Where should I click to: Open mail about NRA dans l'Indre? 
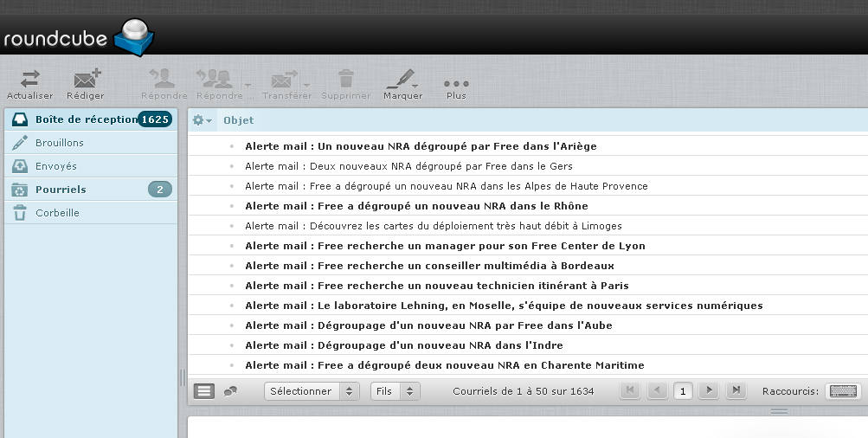click(x=528, y=345)
